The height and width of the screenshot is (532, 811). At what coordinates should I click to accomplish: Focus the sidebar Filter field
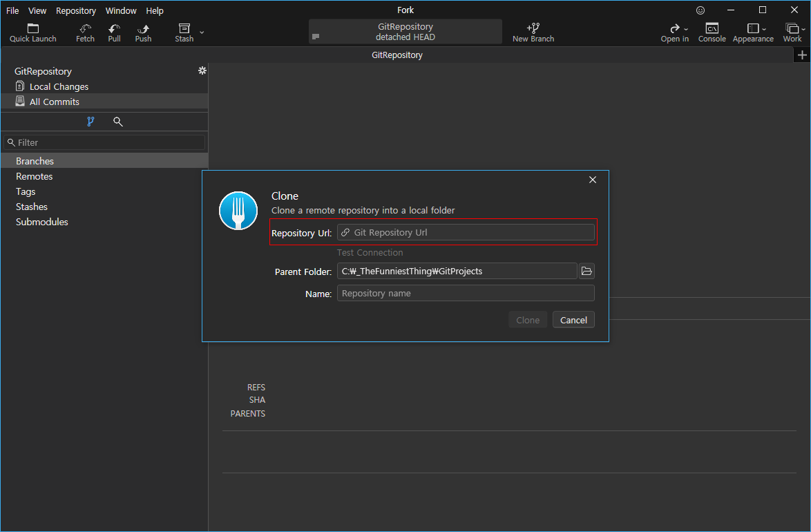[104, 142]
